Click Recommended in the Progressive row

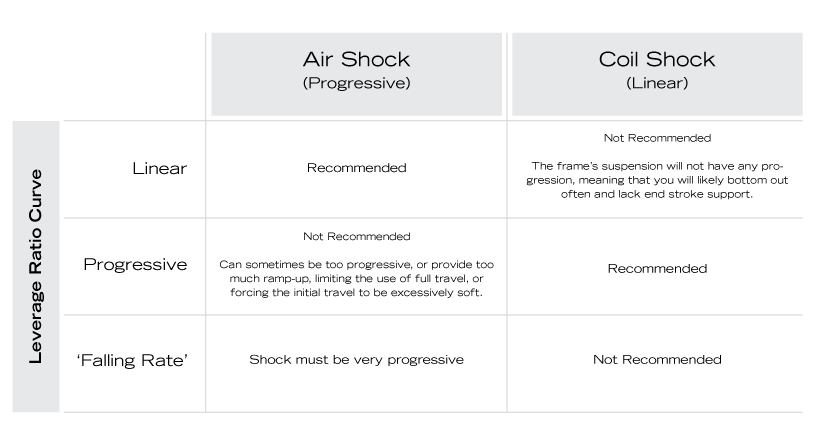(656, 268)
